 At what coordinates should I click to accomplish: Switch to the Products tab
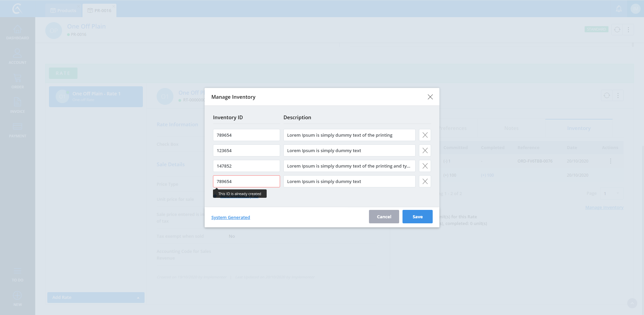point(63,10)
